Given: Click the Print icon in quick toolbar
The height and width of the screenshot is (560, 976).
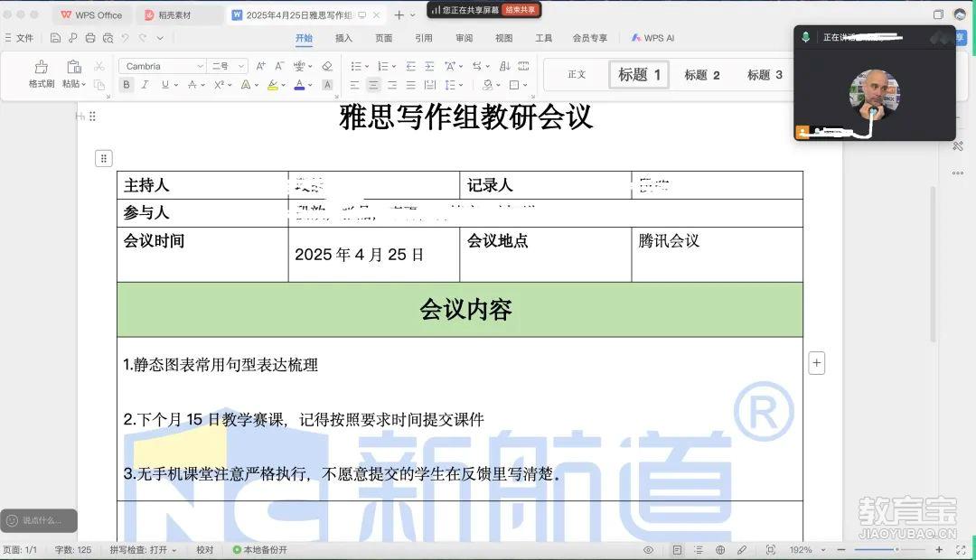Looking at the screenshot, I should tap(90, 38).
